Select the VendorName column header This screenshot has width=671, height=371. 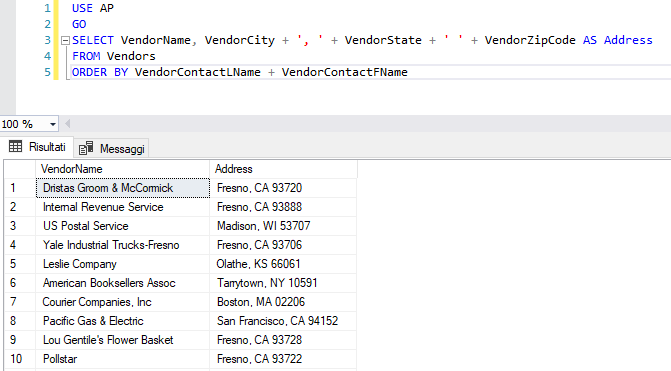pos(122,169)
